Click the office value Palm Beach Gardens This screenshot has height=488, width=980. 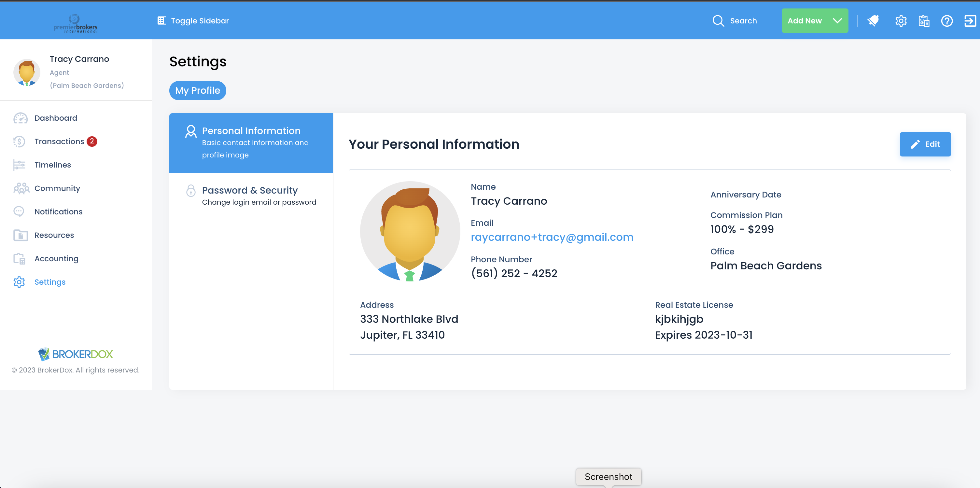click(x=766, y=266)
